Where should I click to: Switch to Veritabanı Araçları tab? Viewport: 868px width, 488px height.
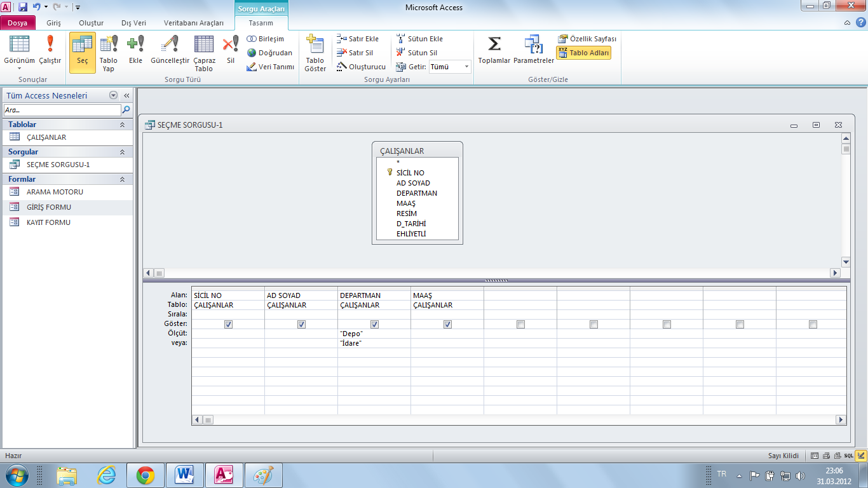(194, 23)
